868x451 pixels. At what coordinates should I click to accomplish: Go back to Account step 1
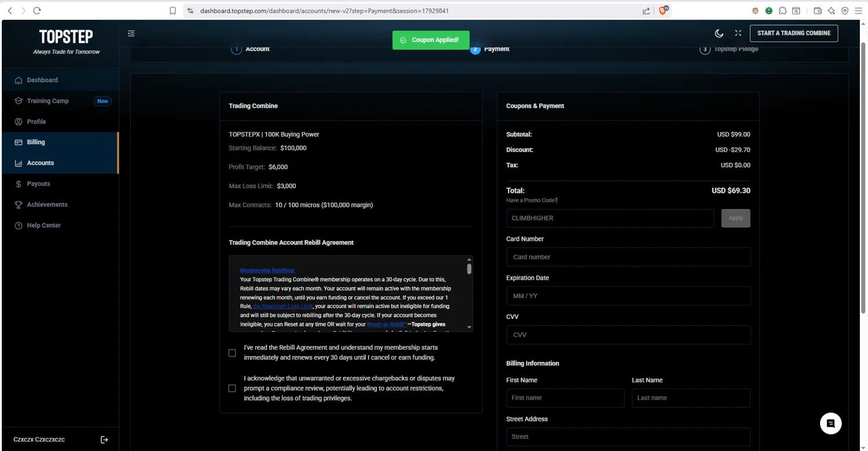(x=251, y=49)
